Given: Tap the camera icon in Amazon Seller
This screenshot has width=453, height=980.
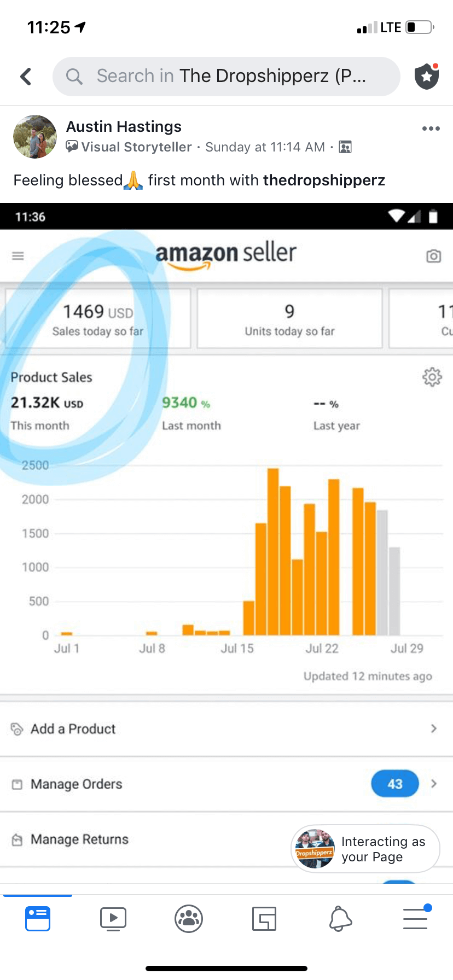Looking at the screenshot, I should pos(433,256).
